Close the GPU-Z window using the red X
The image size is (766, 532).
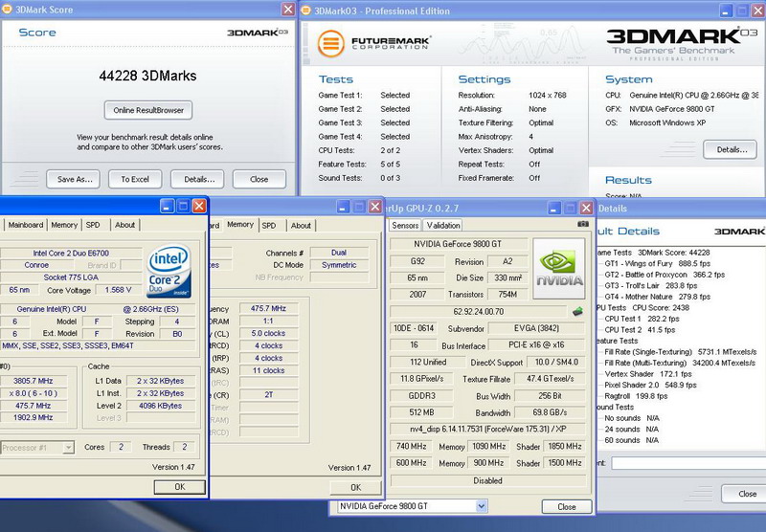(x=586, y=209)
